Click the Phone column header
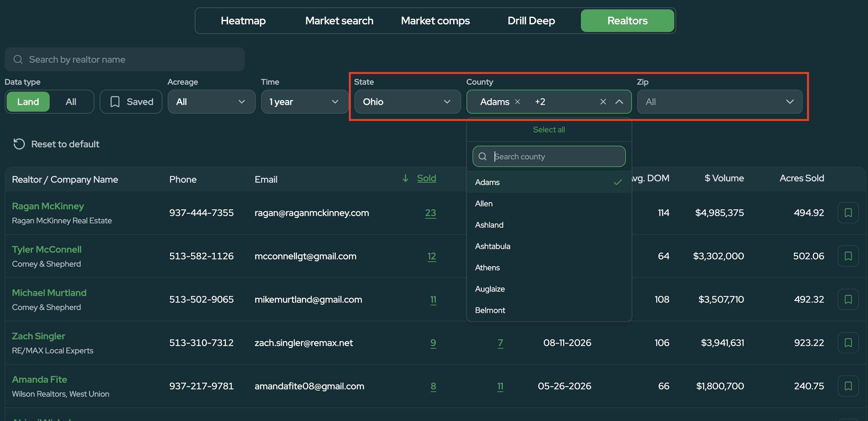This screenshot has width=868, height=421. [x=183, y=179]
